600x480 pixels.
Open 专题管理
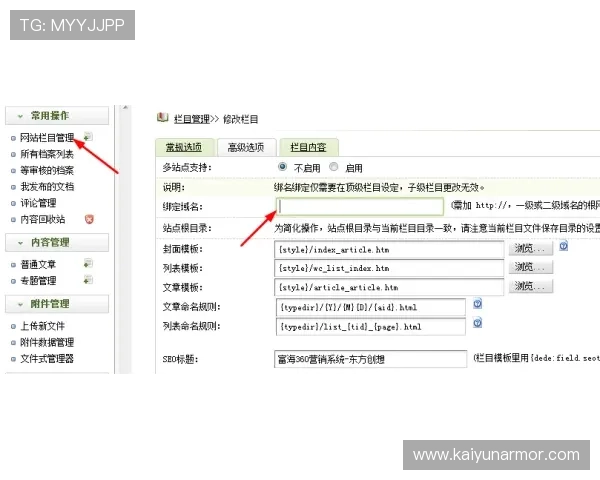pos(38,281)
